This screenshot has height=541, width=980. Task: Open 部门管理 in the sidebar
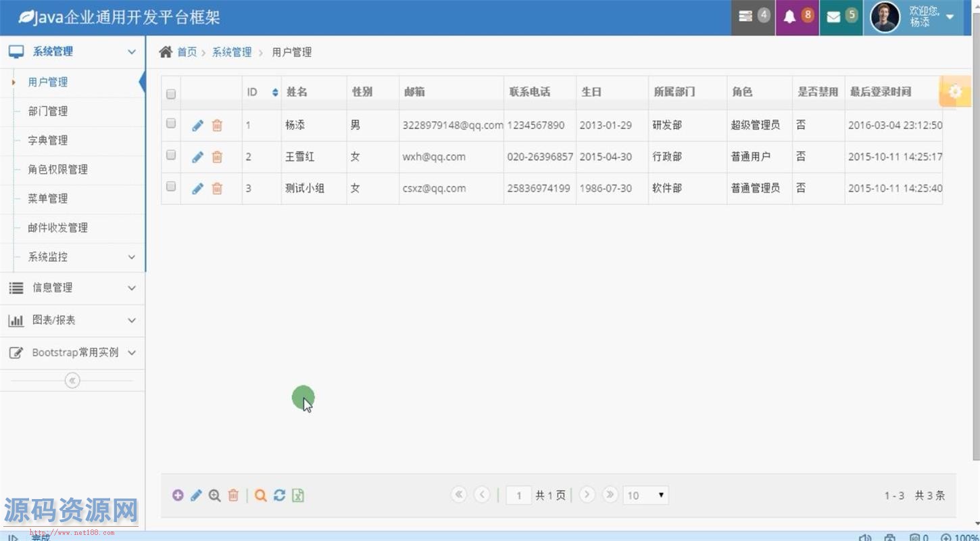click(x=48, y=111)
